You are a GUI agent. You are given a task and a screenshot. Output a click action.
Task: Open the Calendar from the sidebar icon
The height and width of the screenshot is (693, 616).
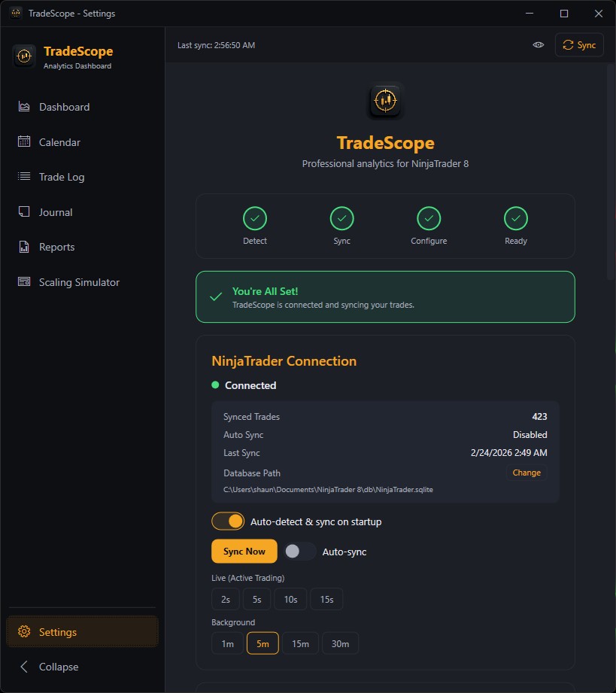click(25, 141)
